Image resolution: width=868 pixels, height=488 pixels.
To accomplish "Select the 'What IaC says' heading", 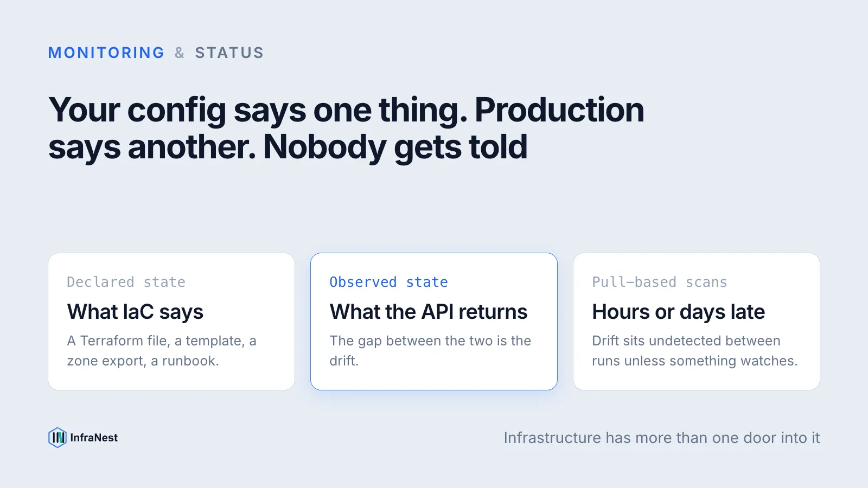I will (135, 312).
